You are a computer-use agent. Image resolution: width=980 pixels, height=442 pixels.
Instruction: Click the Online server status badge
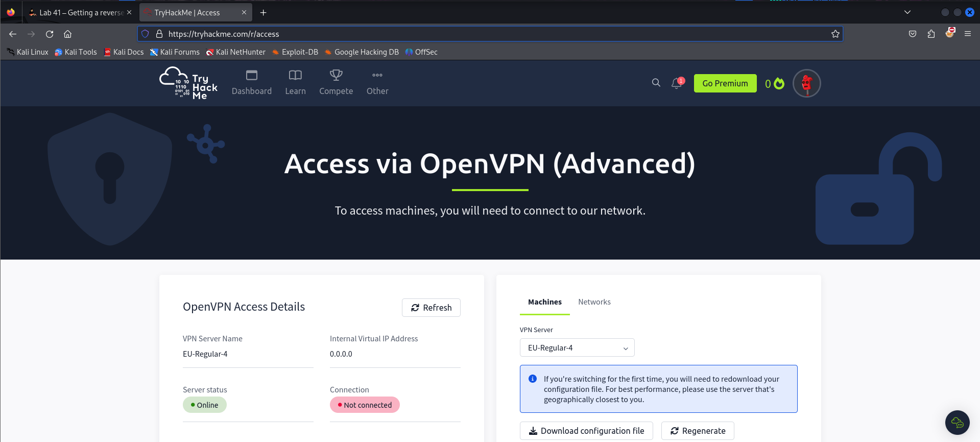(x=205, y=405)
